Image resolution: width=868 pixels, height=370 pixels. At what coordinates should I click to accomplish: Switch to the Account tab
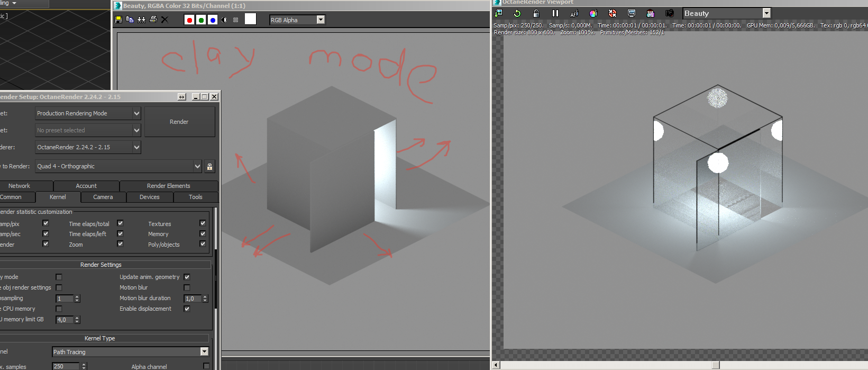coord(86,186)
